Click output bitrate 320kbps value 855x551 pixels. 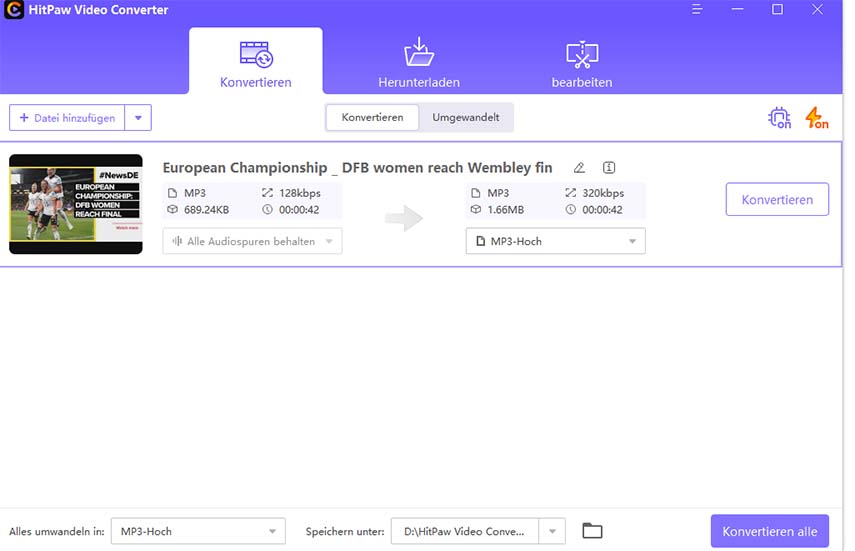point(603,193)
